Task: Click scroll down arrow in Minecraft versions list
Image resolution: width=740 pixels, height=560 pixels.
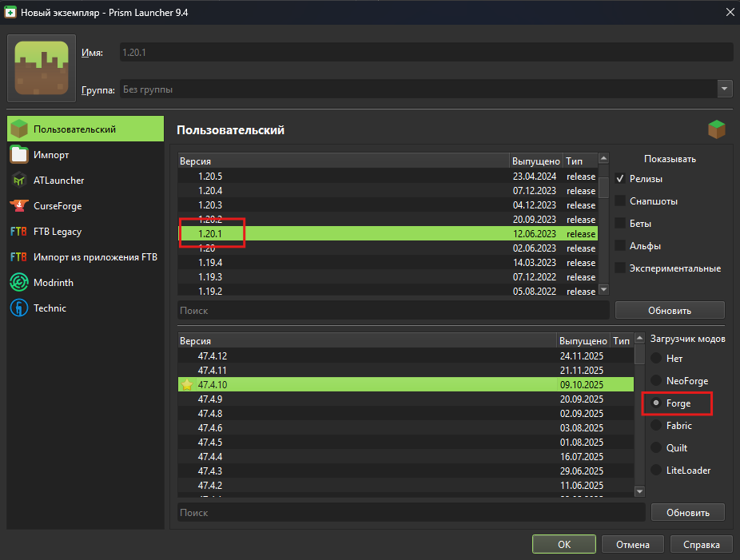Action: point(603,288)
